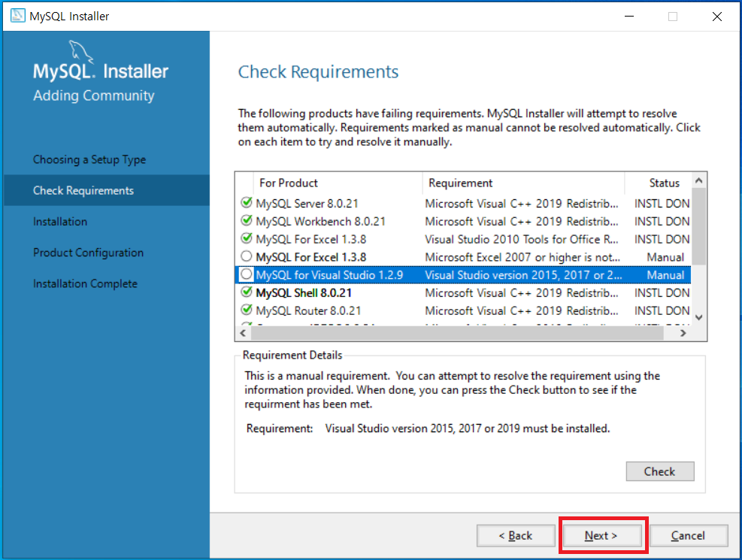Screen dimensions: 742x560
Task: Click the MySQL Installer title bar icon
Action: point(17,16)
